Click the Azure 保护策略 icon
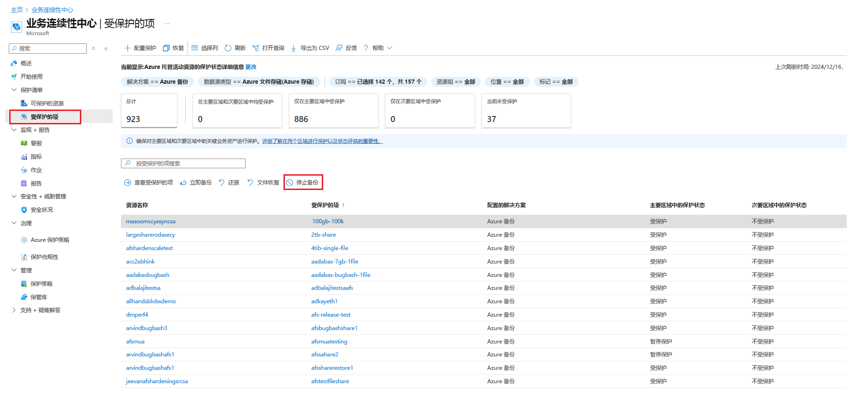 [24, 240]
